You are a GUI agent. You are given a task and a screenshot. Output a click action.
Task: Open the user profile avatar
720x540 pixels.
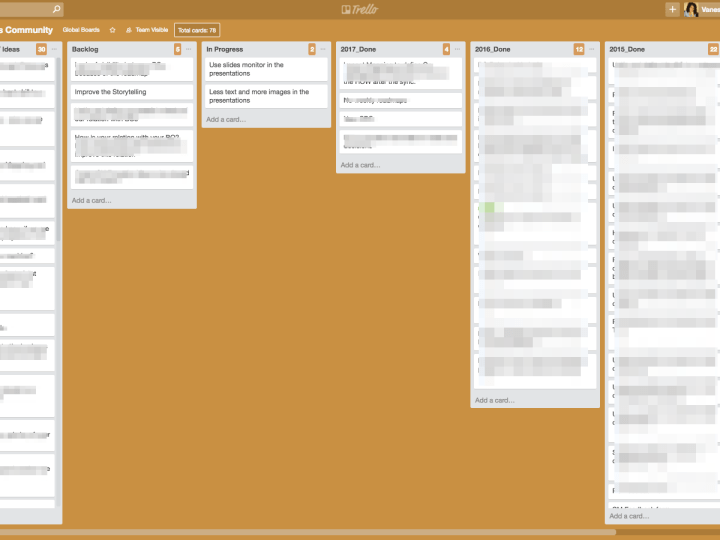click(x=691, y=9)
